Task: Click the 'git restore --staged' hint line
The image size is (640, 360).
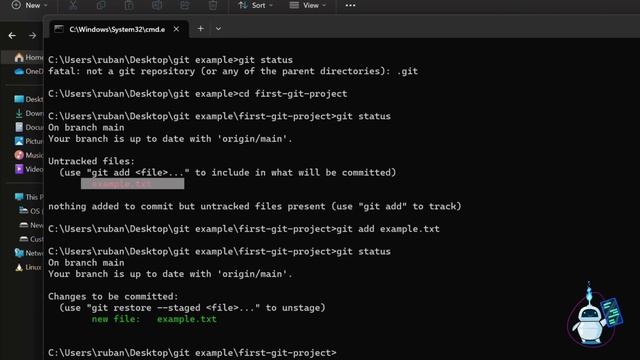Action: coord(192,308)
